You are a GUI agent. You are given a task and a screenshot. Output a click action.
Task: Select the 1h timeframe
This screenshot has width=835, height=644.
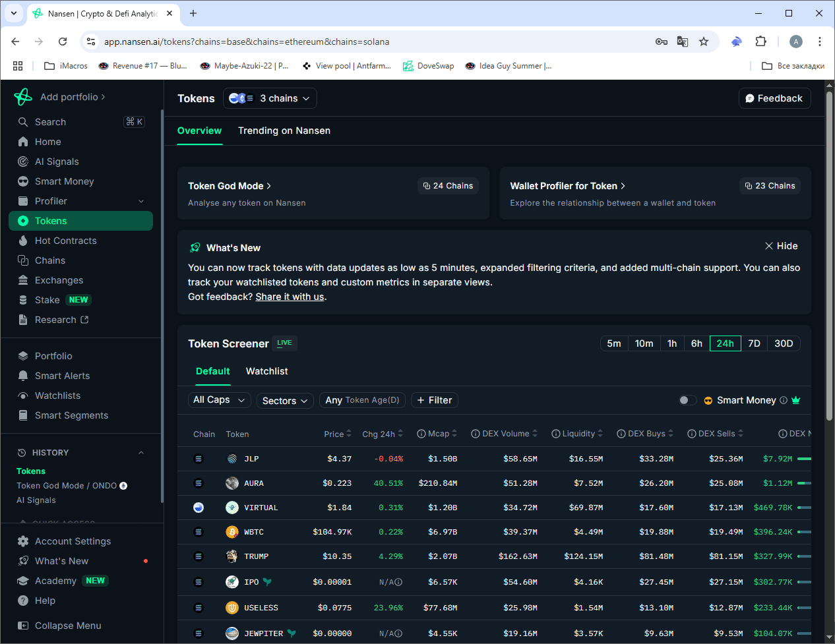672,343
